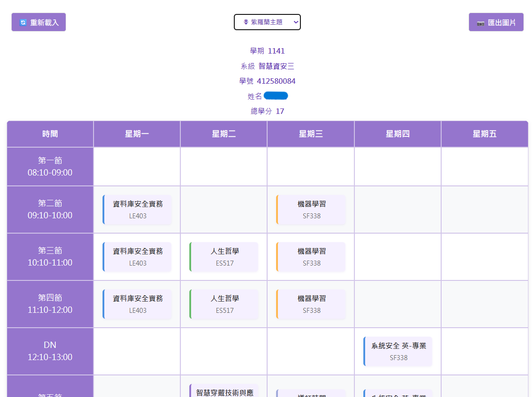The height and width of the screenshot is (397, 532).
Task: Click the 智慧穿戴技術 course card
Action: (x=224, y=392)
